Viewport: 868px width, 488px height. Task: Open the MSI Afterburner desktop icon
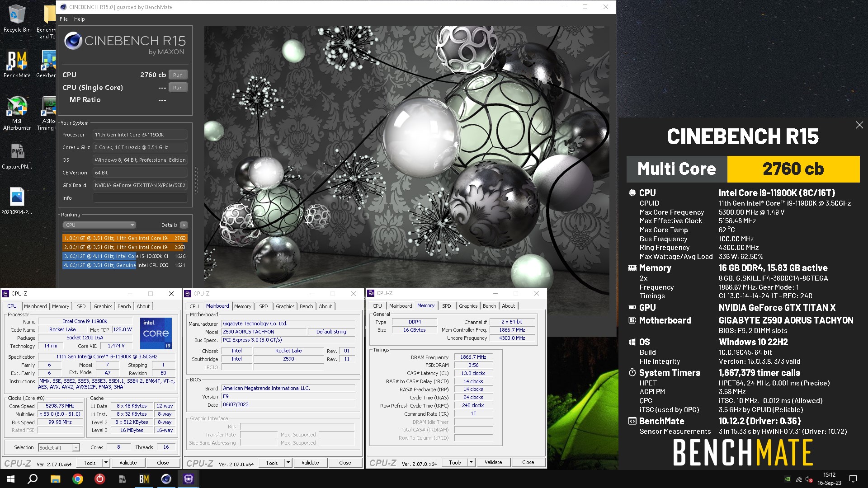pos(17,113)
